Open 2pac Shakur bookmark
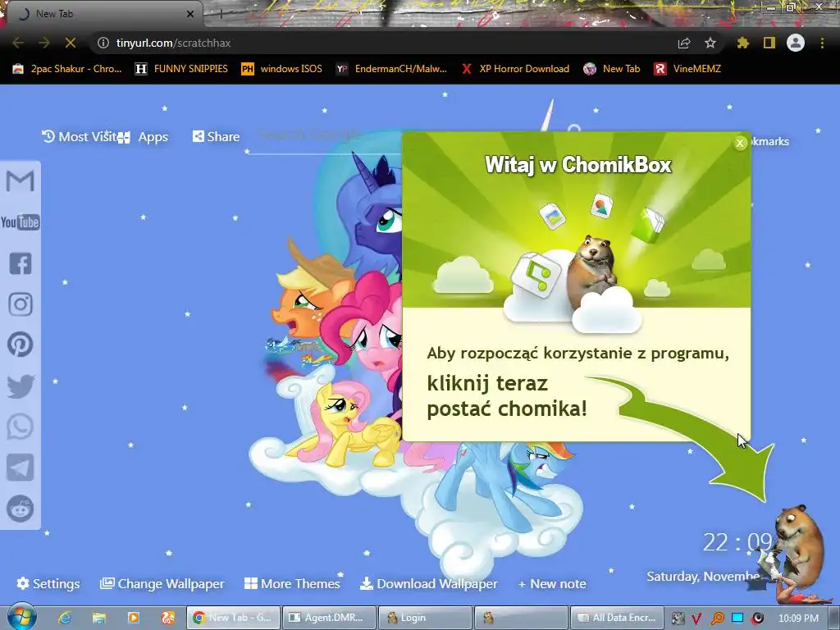This screenshot has width=840, height=630. tap(67, 69)
